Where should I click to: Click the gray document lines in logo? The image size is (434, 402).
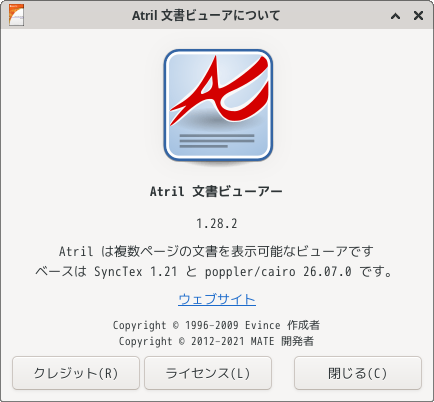(x=217, y=141)
